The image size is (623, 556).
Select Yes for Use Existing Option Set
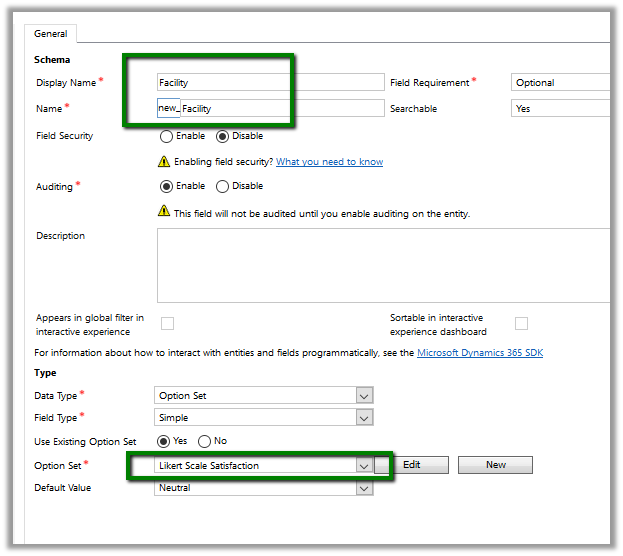(166, 441)
